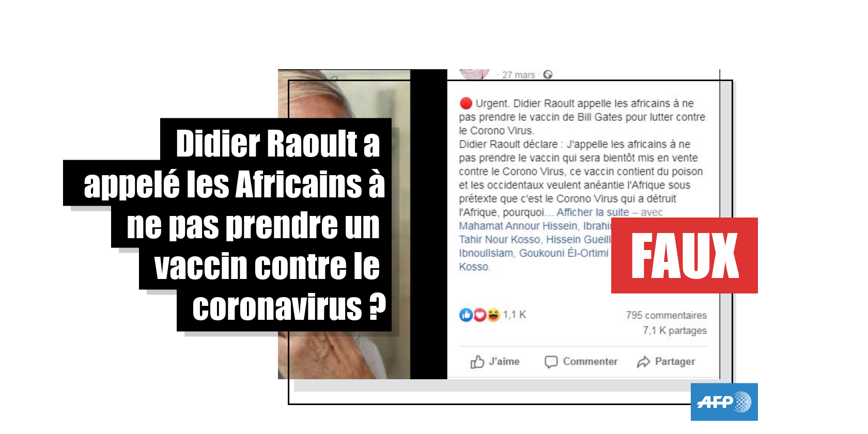Click the red urgent circle emoji
868x434 pixels.
pyautogui.click(x=466, y=103)
